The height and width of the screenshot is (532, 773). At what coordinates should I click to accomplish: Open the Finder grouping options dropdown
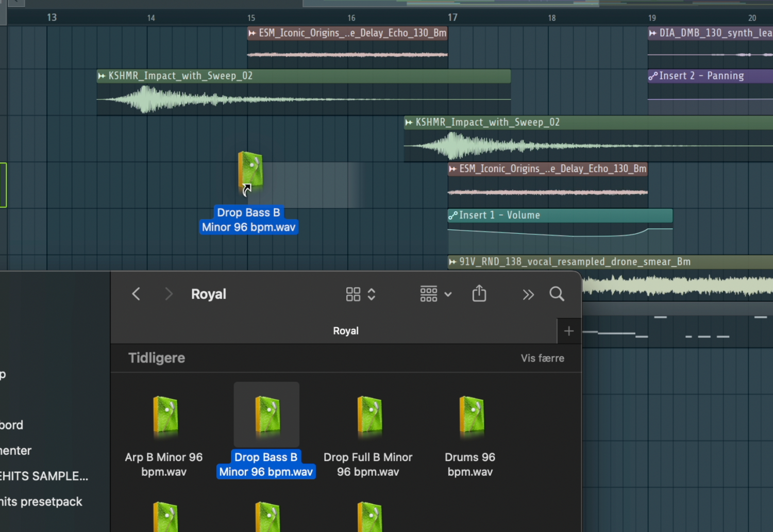pos(435,294)
